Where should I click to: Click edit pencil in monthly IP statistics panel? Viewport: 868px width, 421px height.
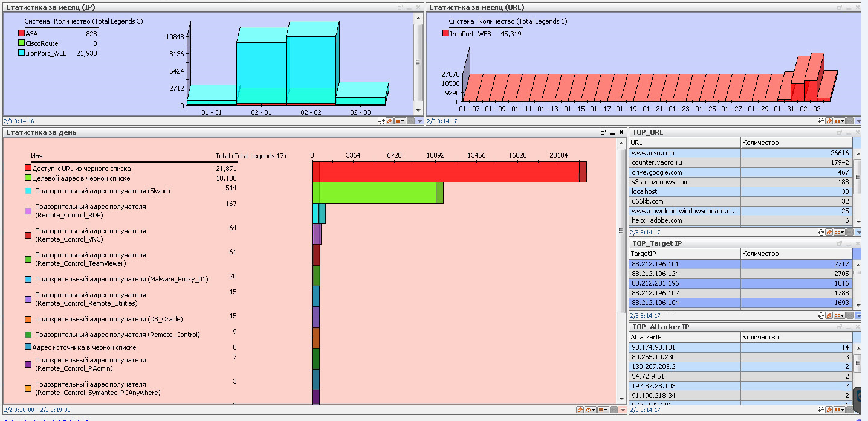click(x=390, y=121)
